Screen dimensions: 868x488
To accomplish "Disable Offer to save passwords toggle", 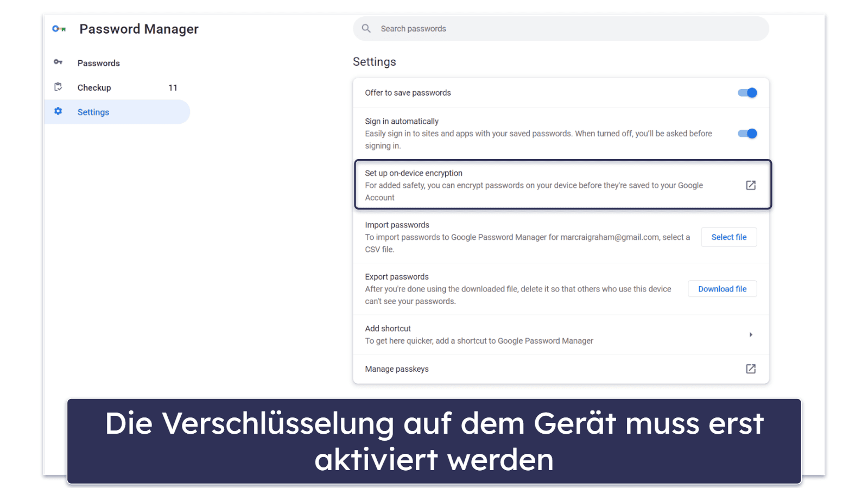I will coord(747,93).
